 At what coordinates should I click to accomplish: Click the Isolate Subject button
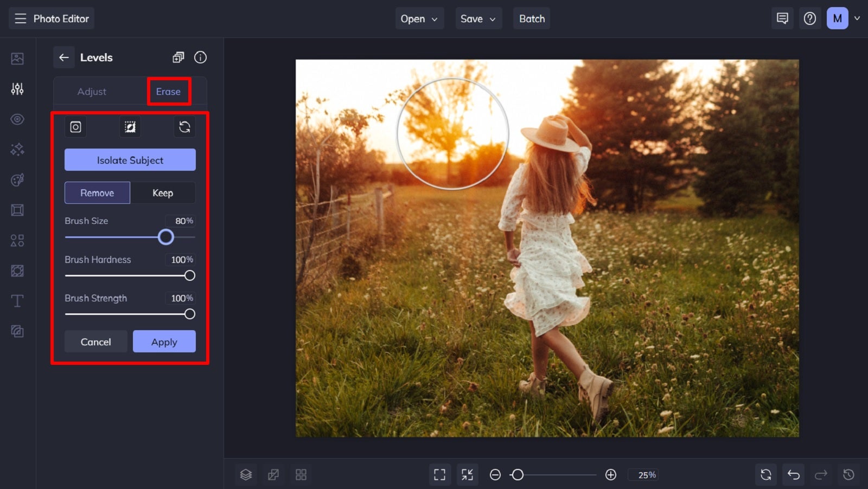click(x=130, y=159)
